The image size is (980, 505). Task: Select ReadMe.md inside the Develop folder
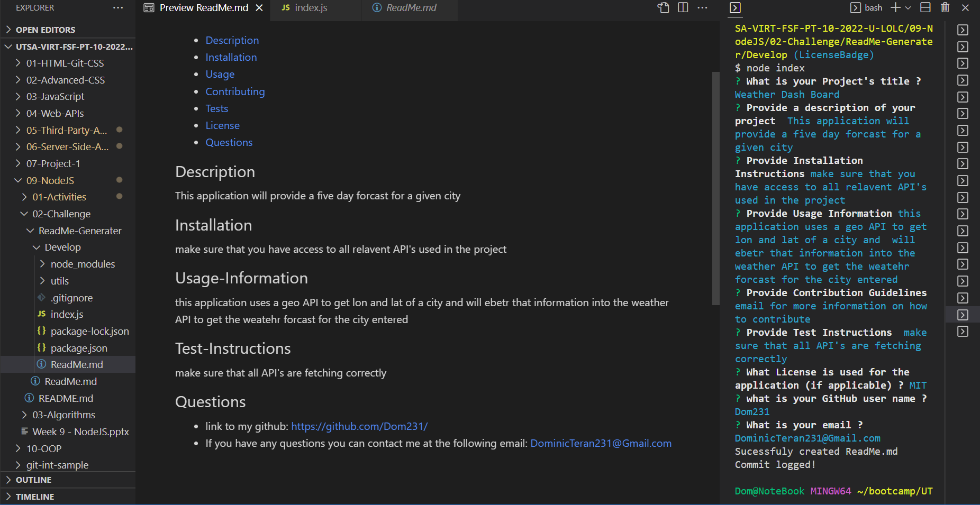77,364
